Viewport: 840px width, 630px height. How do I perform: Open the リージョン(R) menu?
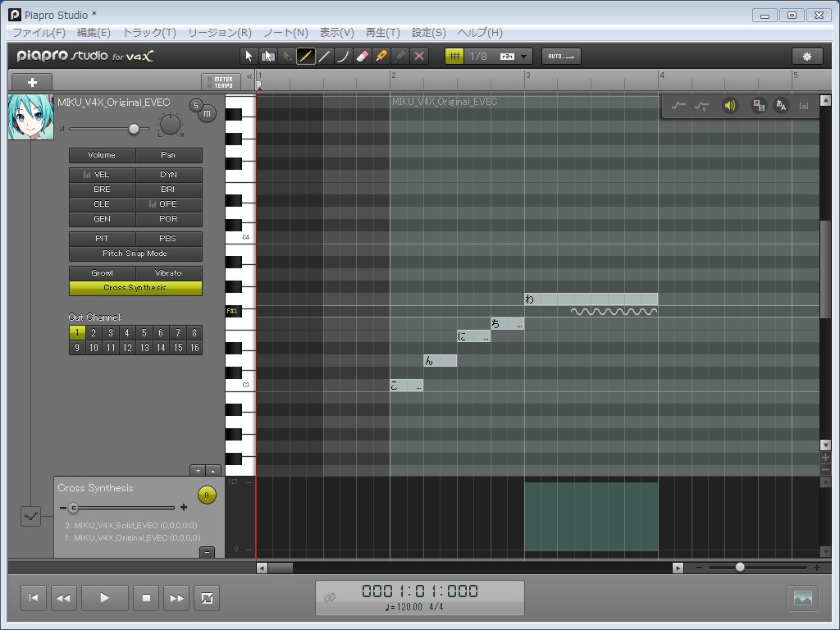pyautogui.click(x=220, y=33)
